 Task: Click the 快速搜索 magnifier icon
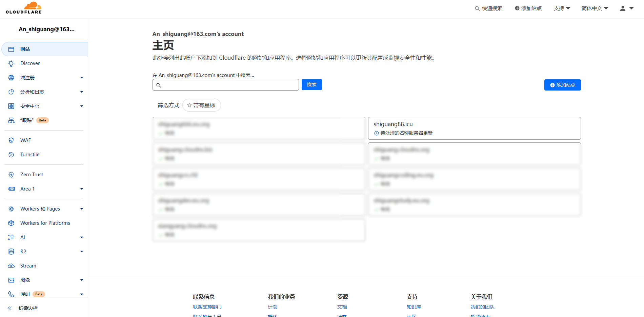tap(477, 8)
